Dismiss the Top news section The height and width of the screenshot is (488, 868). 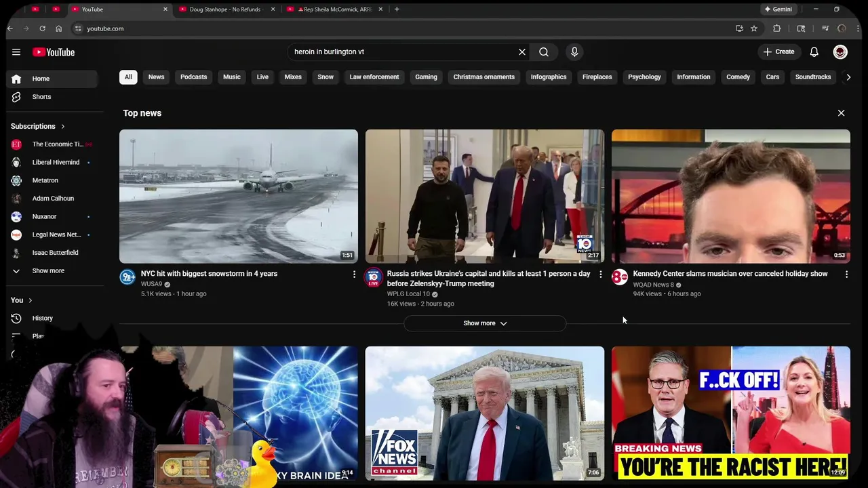point(841,113)
